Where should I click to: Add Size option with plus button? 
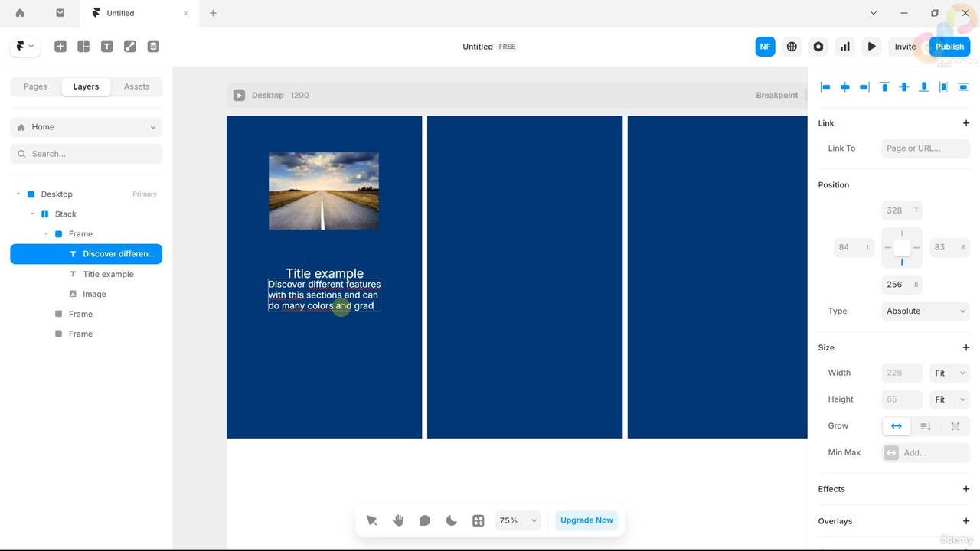click(x=966, y=347)
